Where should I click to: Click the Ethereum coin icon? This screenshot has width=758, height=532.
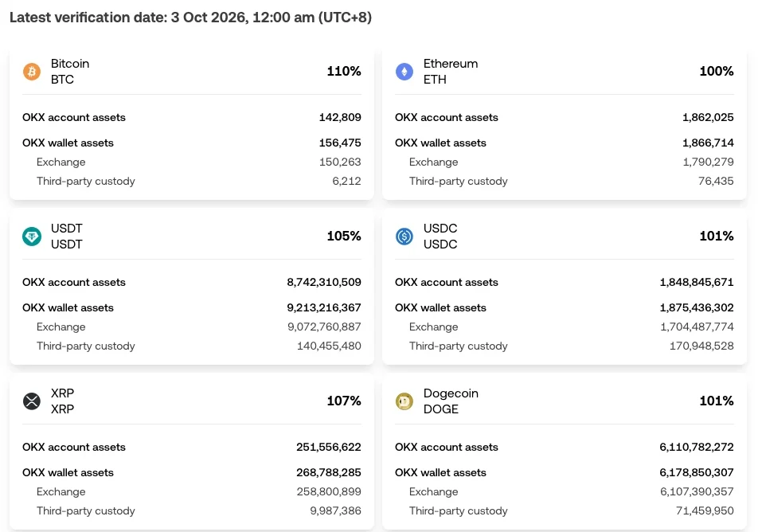[404, 72]
